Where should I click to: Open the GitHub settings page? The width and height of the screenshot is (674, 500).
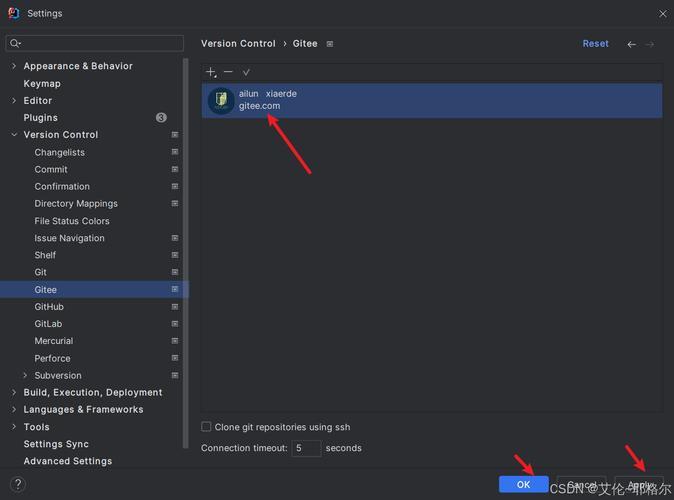tap(49, 307)
